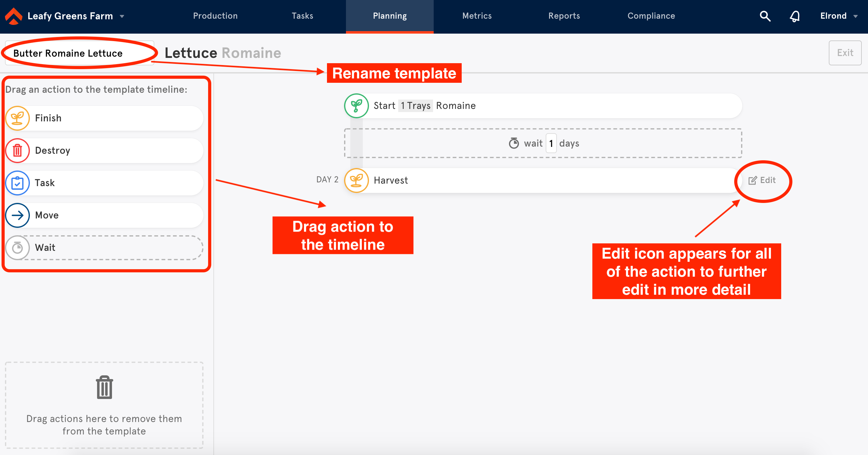Screen dimensions: 868x455
Task: Click the Start step label
Action: click(x=384, y=106)
